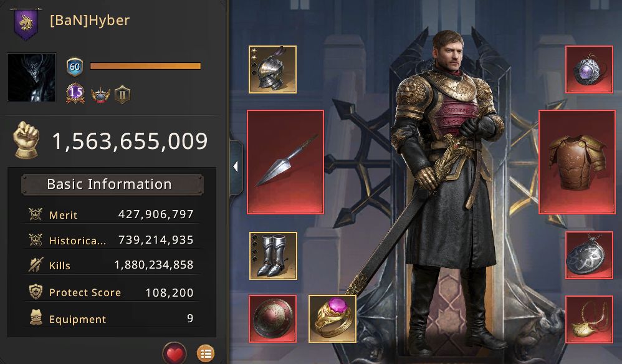The width and height of the screenshot is (622, 364).
Task: Select the Kills stat row
Action: point(112,265)
